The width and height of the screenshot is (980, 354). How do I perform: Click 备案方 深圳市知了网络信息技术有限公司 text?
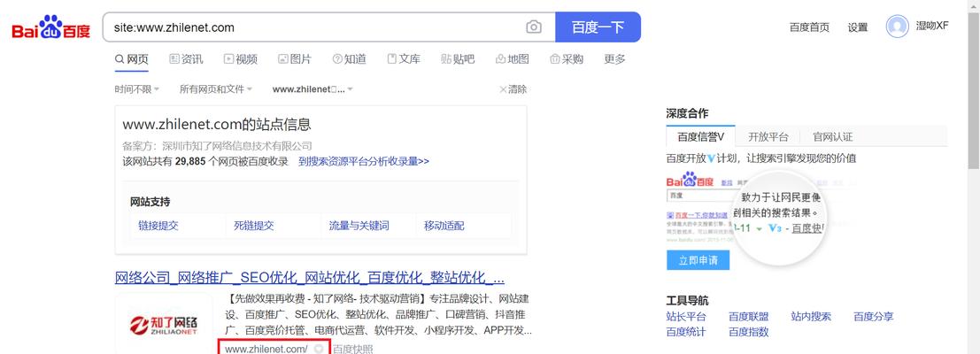pyautogui.click(x=218, y=146)
